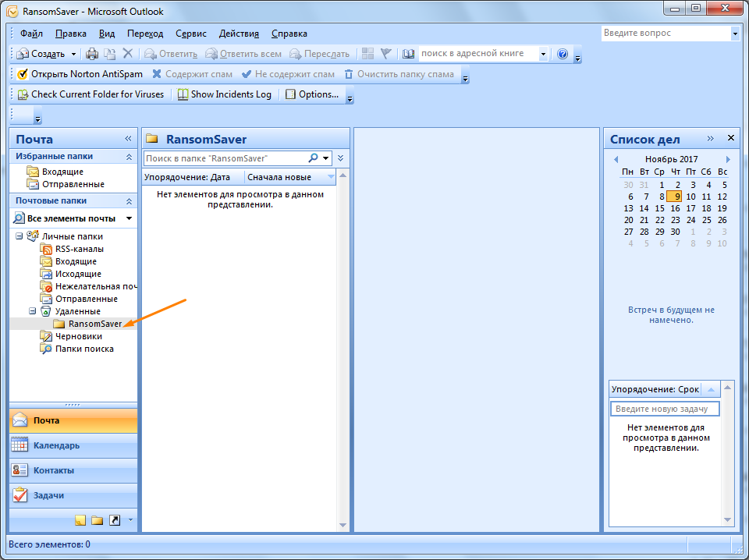The height and width of the screenshot is (560, 749).
Task: Click the Shortcuts icon at bottom
Action: pyautogui.click(x=115, y=520)
